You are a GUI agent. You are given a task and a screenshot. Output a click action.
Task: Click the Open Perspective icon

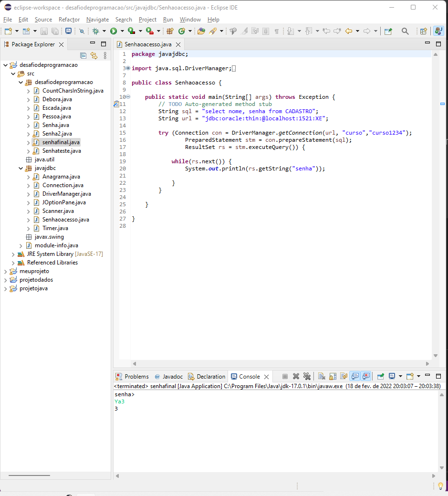click(424, 31)
